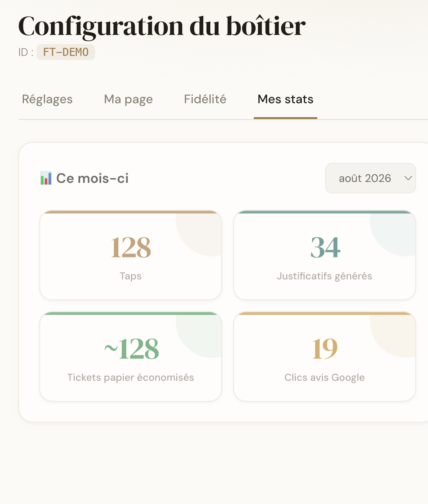Switch to the Ma page tab
This screenshot has width=428, height=504.
[x=128, y=99]
